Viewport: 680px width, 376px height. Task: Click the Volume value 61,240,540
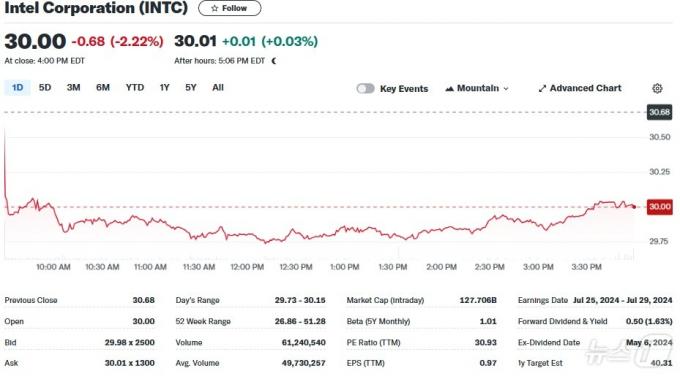(x=304, y=343)
